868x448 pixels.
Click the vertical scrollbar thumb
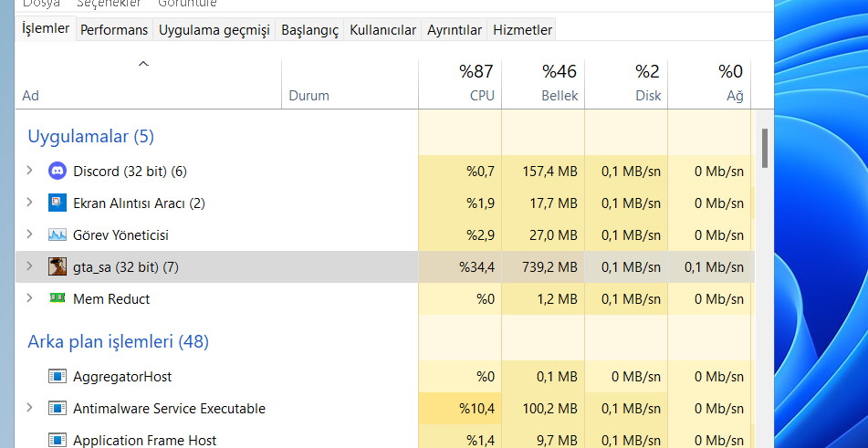pyautogui.click(x=765, y=149)
